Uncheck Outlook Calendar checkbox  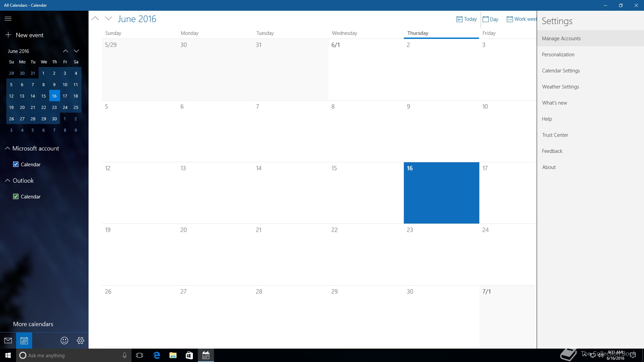[16, 196]
